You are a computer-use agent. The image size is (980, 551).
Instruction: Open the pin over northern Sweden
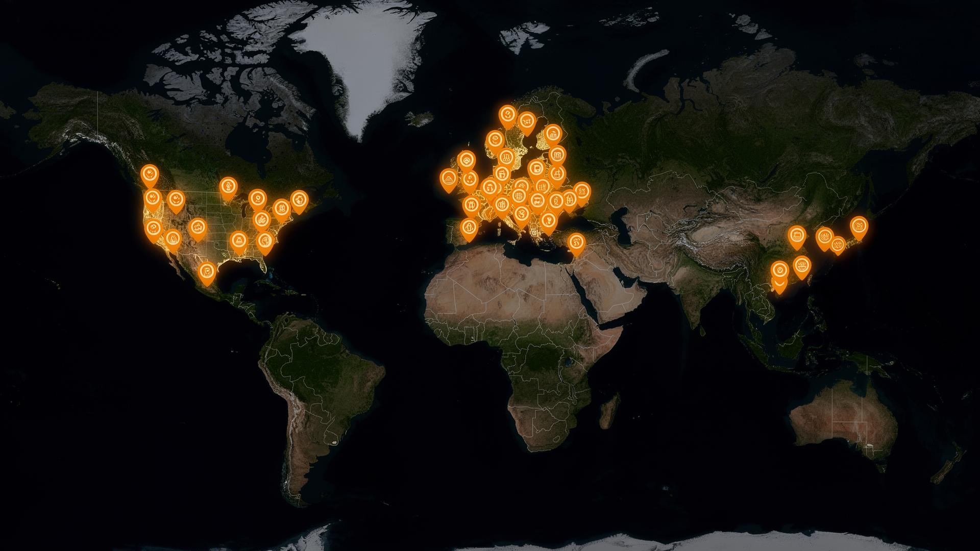[x=526, y=124]
